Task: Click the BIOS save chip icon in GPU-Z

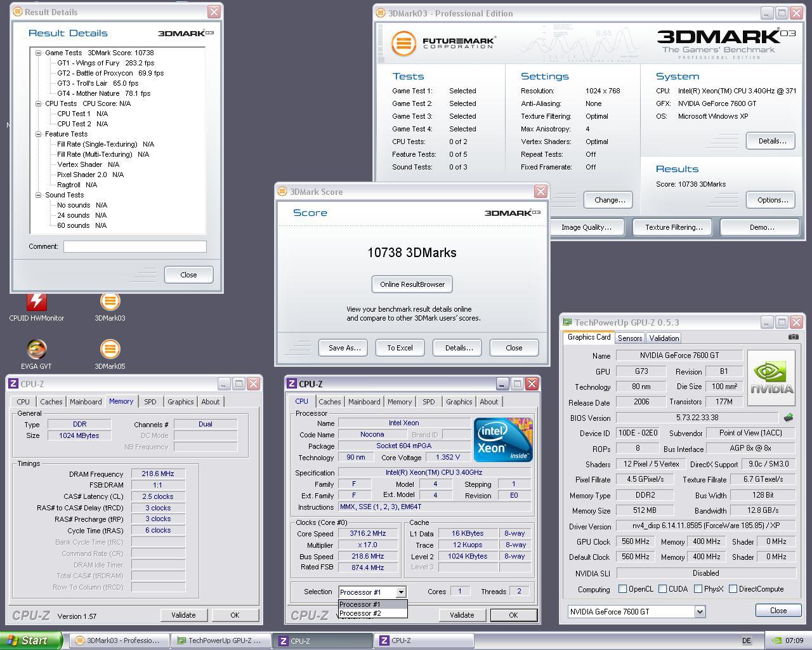Action: tap(788, 418)
